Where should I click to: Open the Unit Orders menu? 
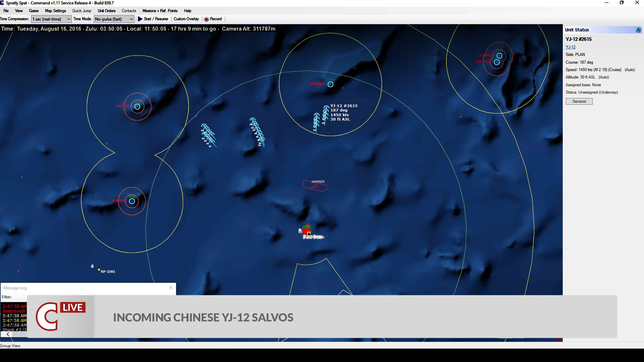point(107,11)
